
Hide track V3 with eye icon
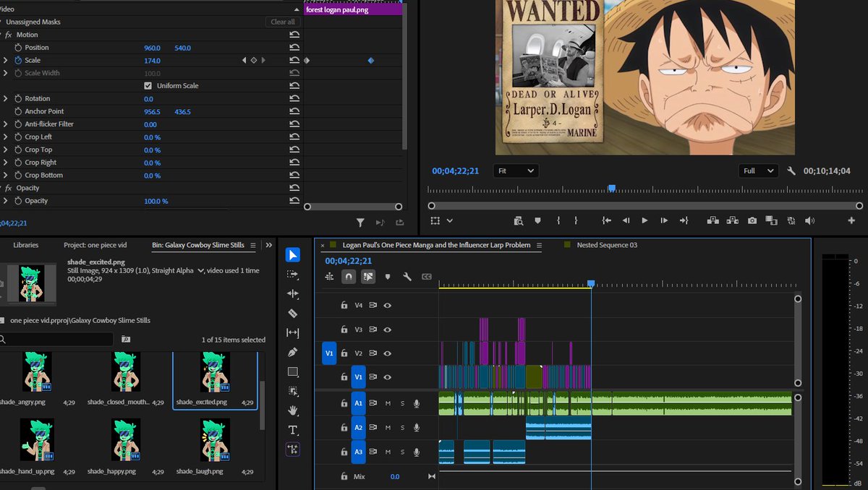coord(388,330)
